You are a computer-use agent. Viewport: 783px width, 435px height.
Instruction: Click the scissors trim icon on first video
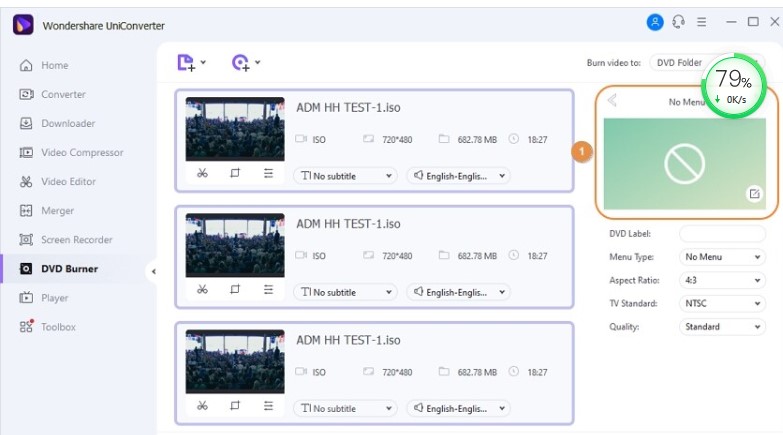[202, 173]
